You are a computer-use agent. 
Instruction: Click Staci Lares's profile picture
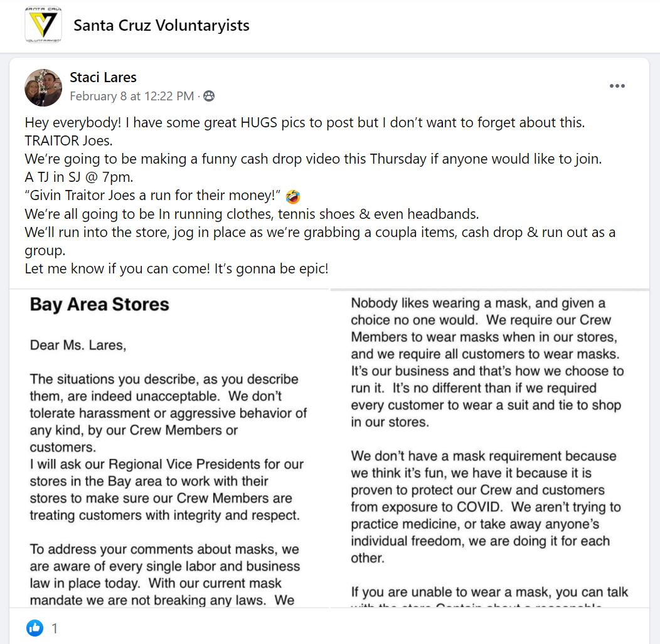click(43, 88)
